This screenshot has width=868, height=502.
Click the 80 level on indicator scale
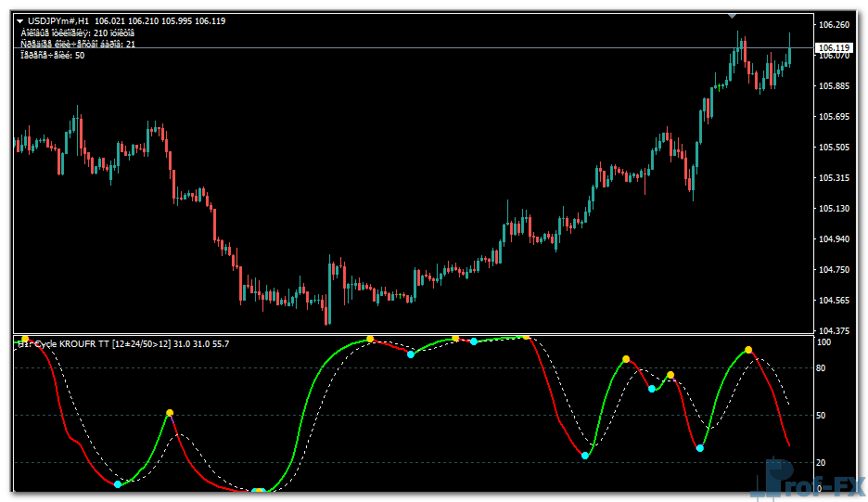[822, 368]
